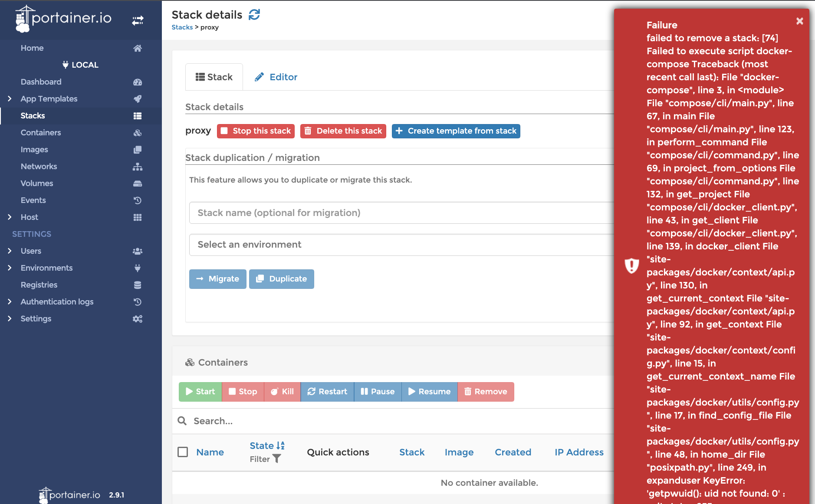Open the State column filter funnel
815x504 pixels.
pyautogui.click(x=276, y=459)
